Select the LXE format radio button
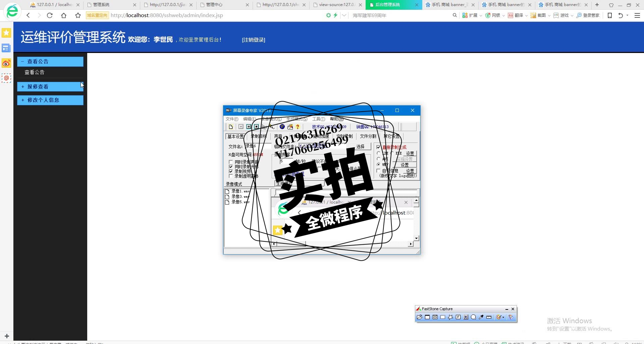The height and width of the screenshot is (344, 644). click(x=379, y=153)
